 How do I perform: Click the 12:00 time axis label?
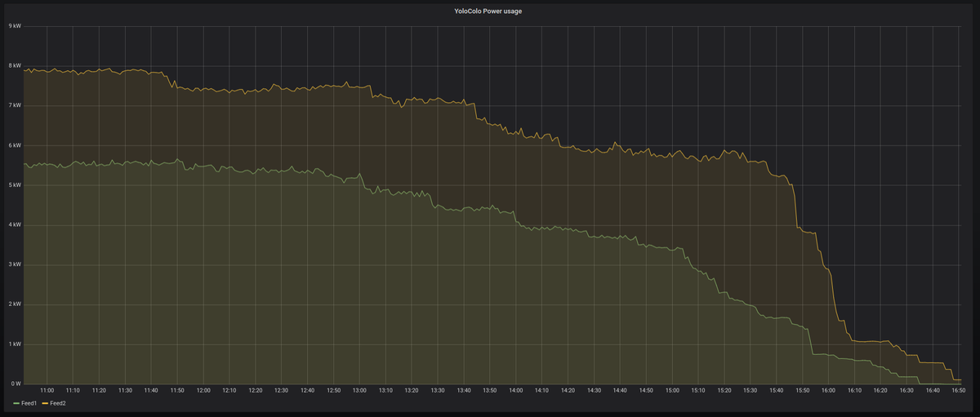pos(203,391)
